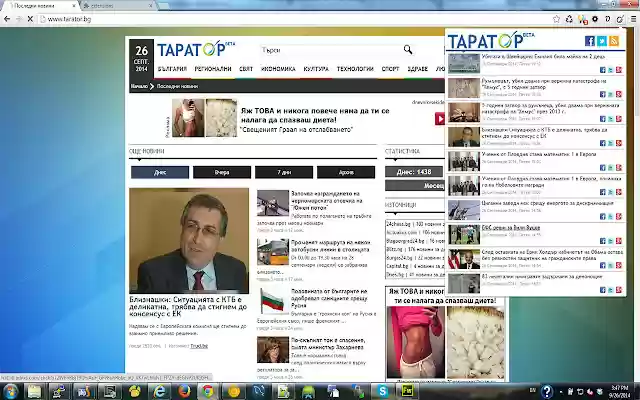Share popup 'Близнашки: Ситуацията с КТБ' on Google+
Viewport: 640px width, 400px height.
tap(619, 143)
